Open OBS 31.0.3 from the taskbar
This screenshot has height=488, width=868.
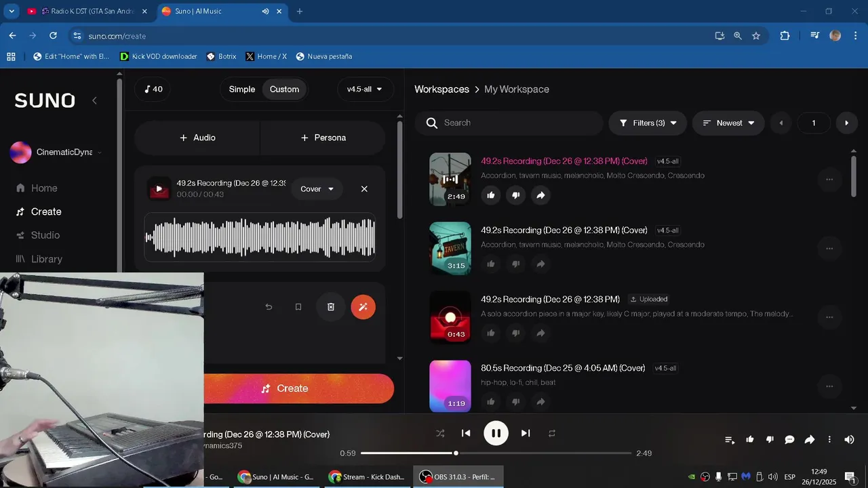tap(458, 476)
